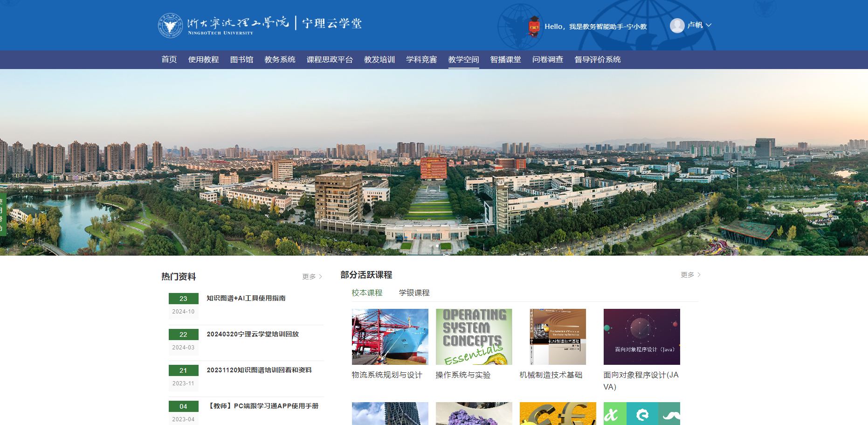
Task: Open the 面向对象程序设计 Java course cover
Action: coord(641,337)
